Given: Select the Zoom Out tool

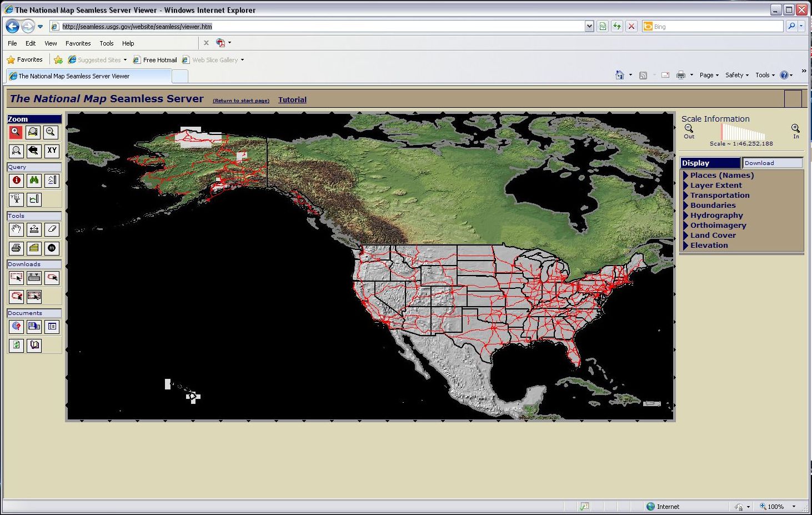Looking at the screenshot, I should 52,132.
